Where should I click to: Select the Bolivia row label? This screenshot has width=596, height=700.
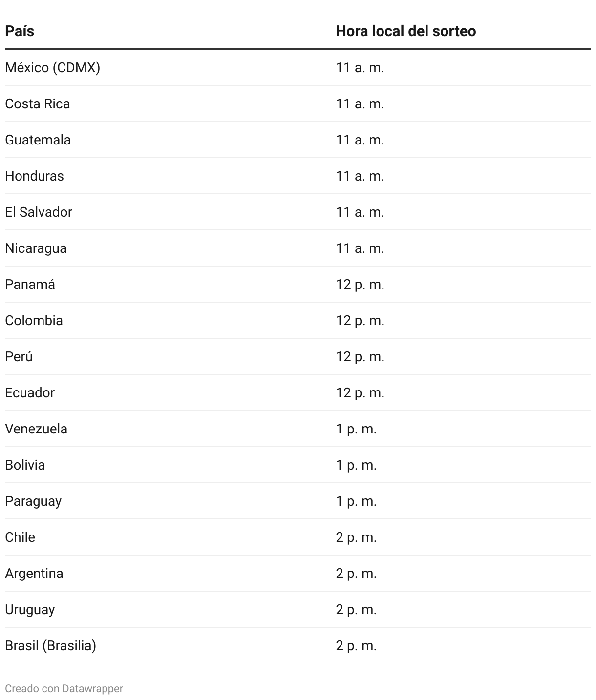pyautogui.click(x=25, y=465)
